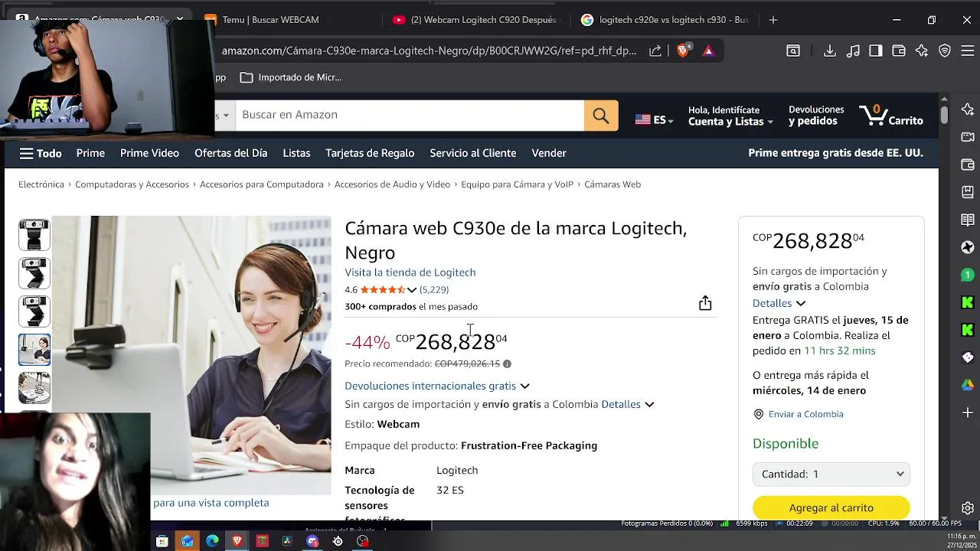This screenshot has height=551, width=980.
Task: Open Brave Talk camera icon in sidebar
Action: [968, 137]
